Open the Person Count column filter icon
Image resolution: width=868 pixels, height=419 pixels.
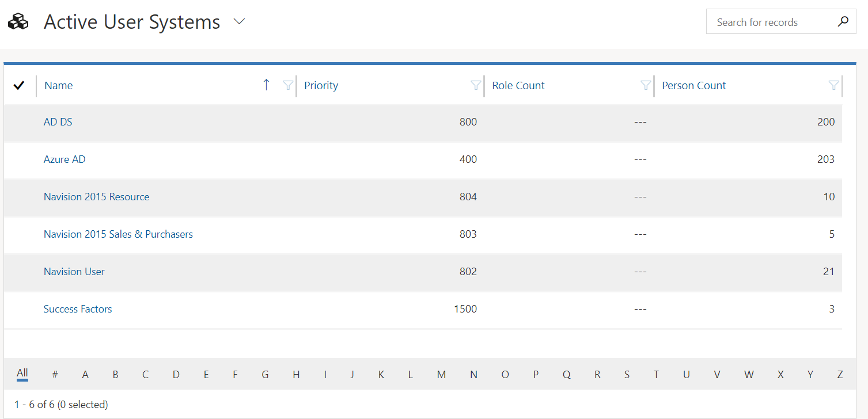(833, 85)
